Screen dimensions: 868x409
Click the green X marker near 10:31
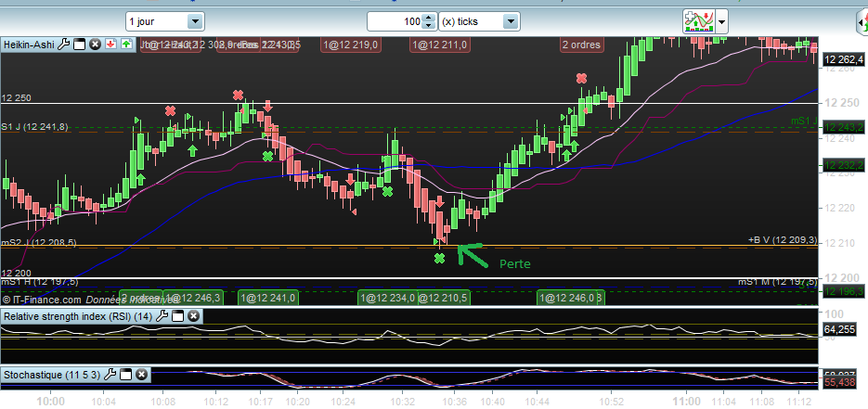click(387, 192)
